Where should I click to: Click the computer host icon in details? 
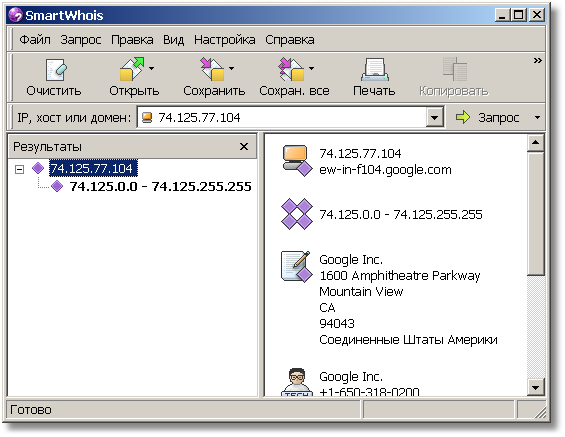tap(297, 161)
